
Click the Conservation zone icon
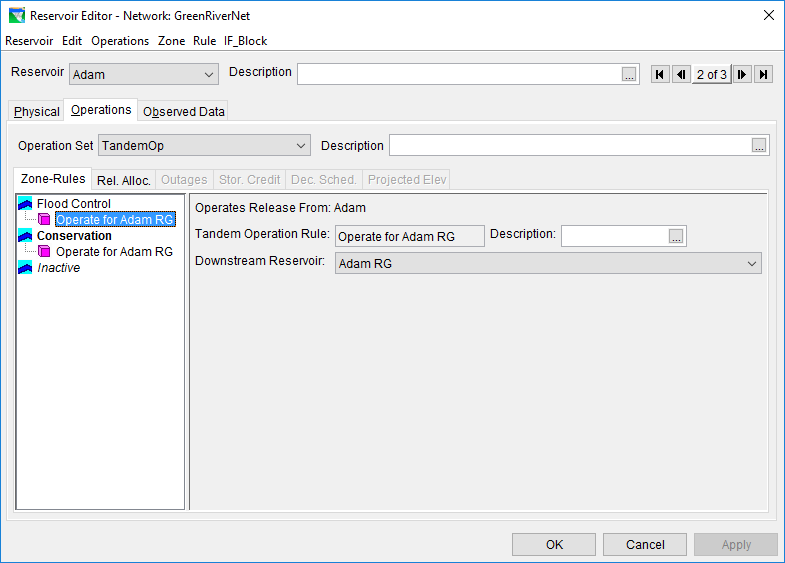25,236
